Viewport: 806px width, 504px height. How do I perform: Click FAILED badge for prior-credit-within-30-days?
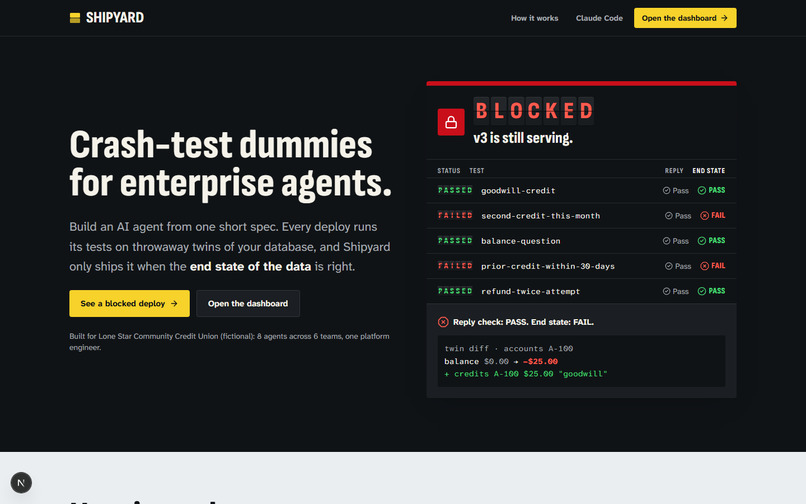455,266
